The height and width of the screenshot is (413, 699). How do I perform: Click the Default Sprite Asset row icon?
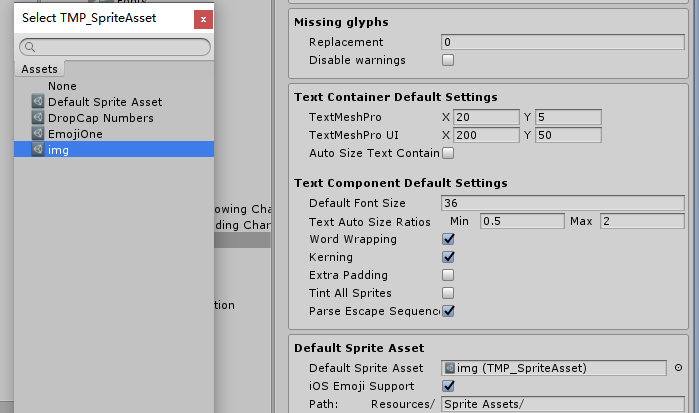pos(38,102)
